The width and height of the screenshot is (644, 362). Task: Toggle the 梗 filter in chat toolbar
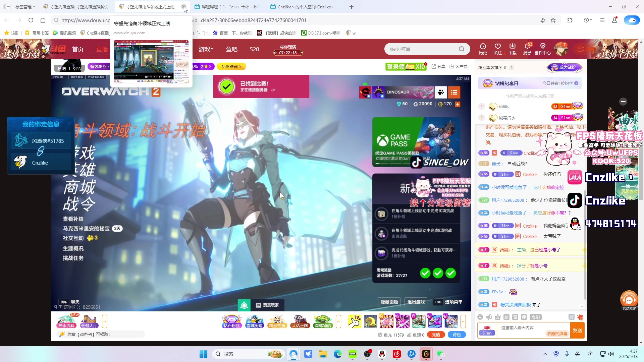point(524,317)
